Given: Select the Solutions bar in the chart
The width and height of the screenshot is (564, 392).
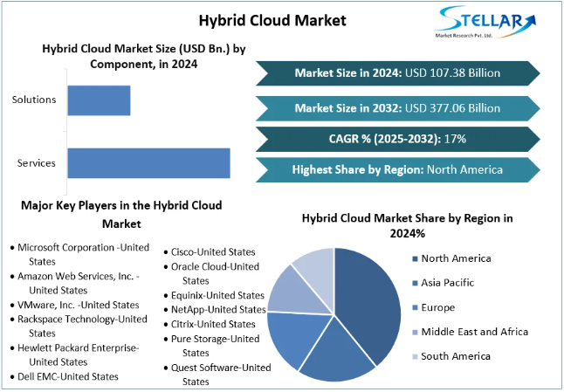Looking at the screenshot, I should (x=99, y=100).
